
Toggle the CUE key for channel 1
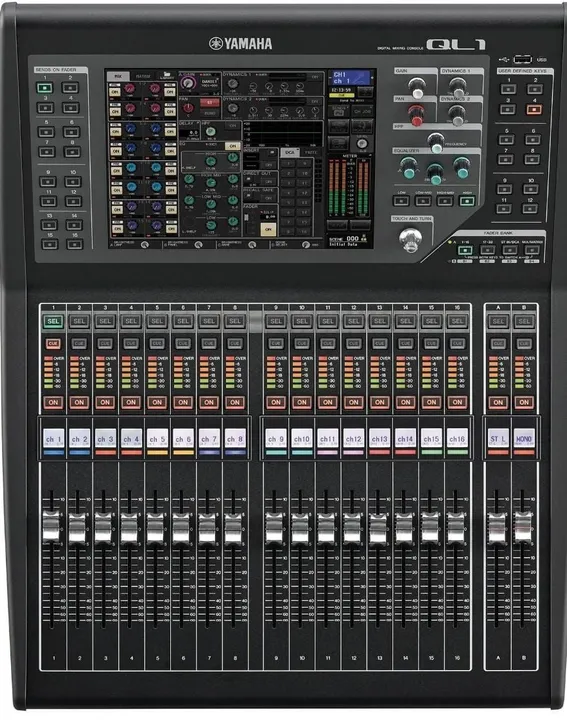pyautogui.click(x=53, y=343)
